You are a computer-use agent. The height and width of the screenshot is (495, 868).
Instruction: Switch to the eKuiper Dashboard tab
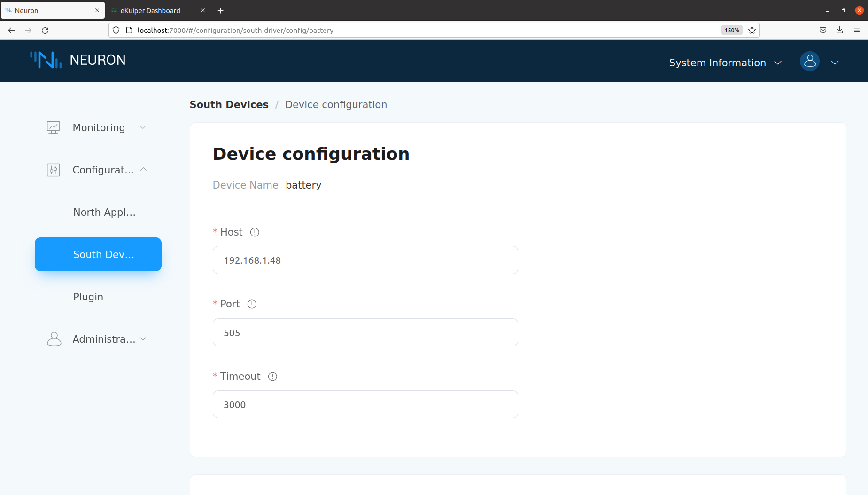[150, 10]
